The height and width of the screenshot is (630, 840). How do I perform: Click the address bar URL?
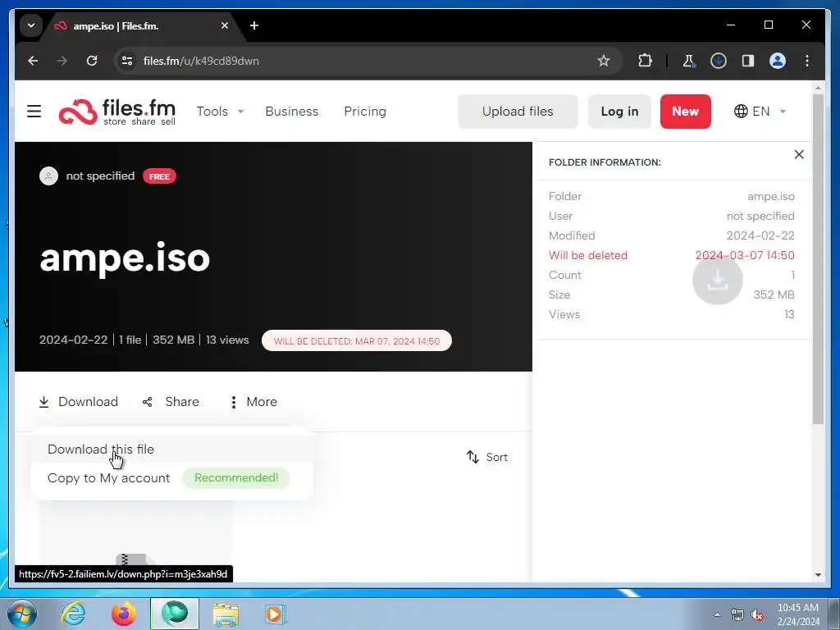[202, 61]
